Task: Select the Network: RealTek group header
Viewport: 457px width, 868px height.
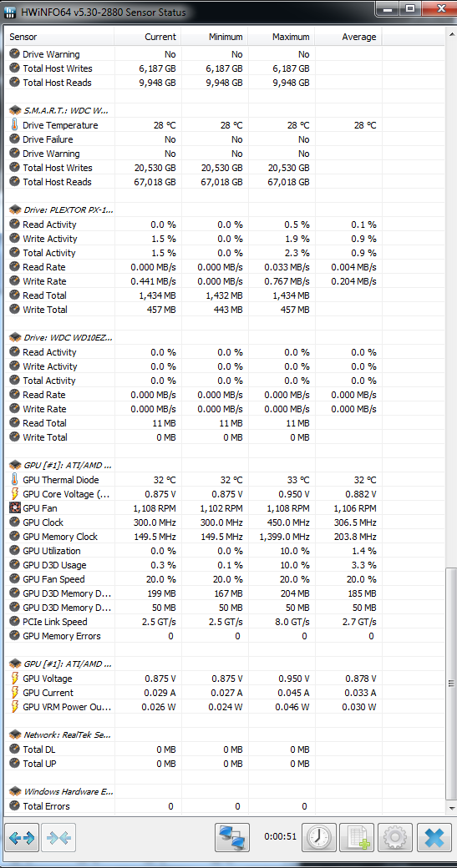Action: point(62,735)
